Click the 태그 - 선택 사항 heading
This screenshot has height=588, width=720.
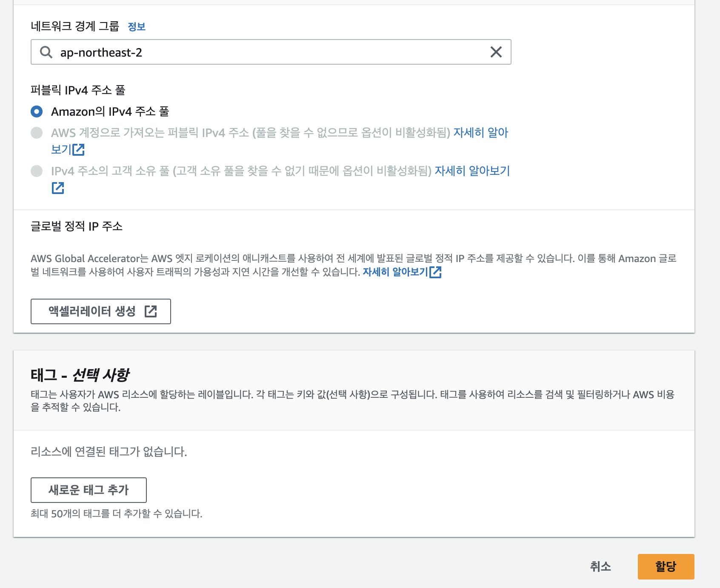tap(80, 375)
